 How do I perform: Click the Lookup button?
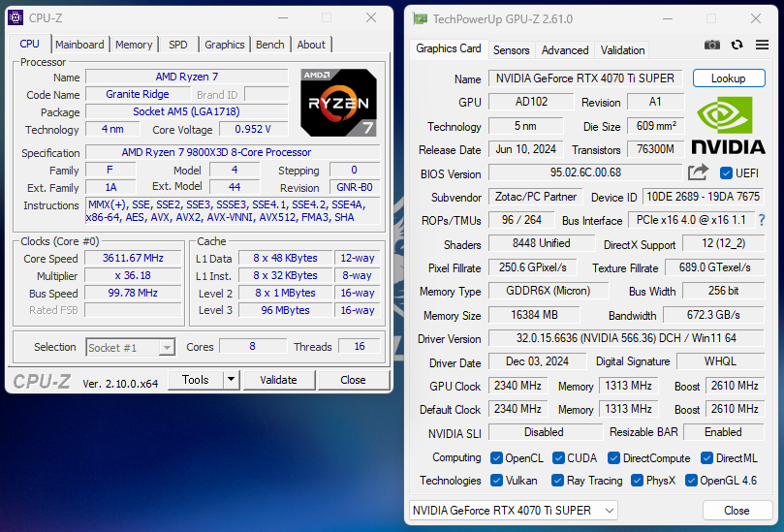coord(728,78)
